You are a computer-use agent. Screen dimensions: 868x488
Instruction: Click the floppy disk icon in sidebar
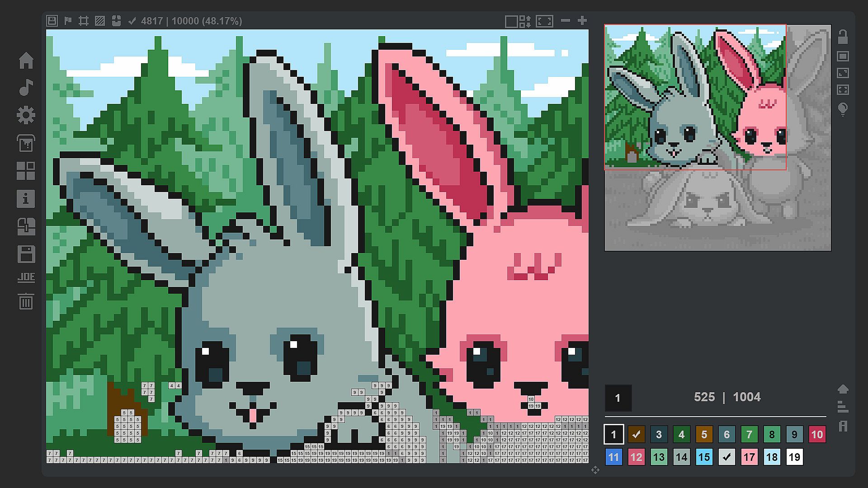click(x=26, y=254)
